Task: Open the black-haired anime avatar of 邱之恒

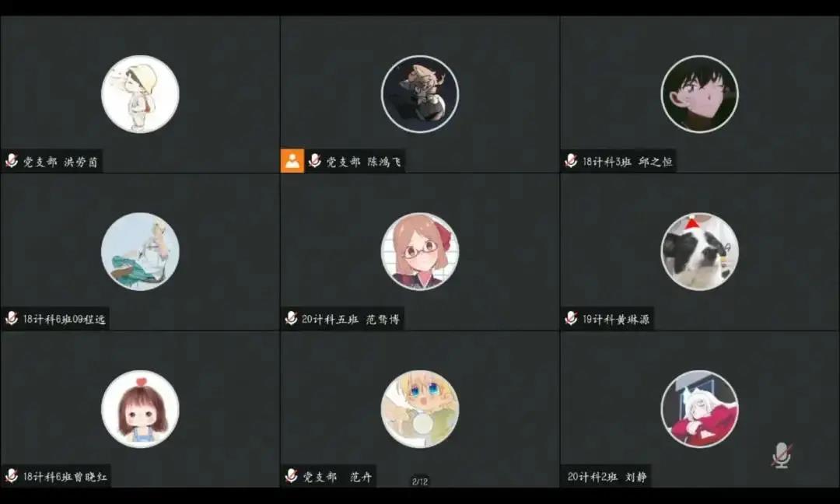Action: pos(700,94)
